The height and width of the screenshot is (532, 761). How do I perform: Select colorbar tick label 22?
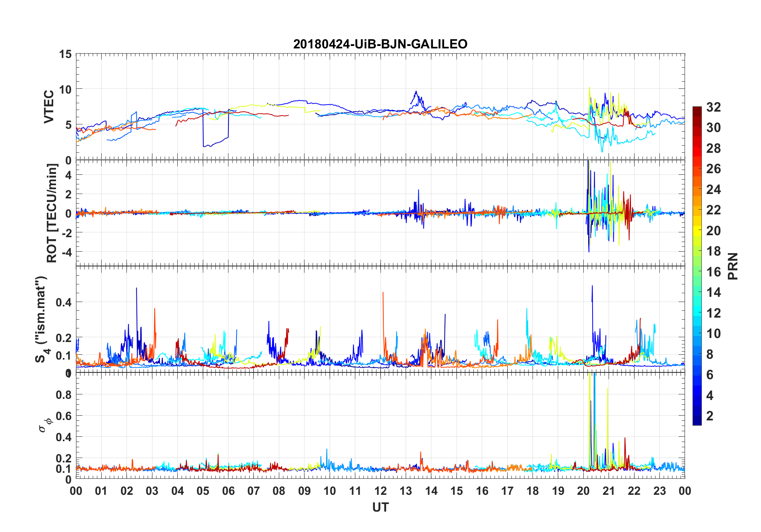713,210
